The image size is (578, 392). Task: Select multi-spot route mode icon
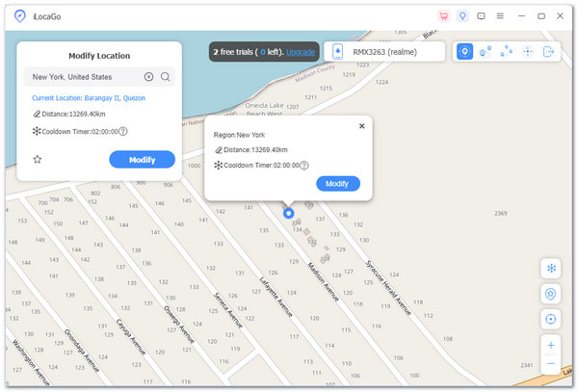(507, 52)
